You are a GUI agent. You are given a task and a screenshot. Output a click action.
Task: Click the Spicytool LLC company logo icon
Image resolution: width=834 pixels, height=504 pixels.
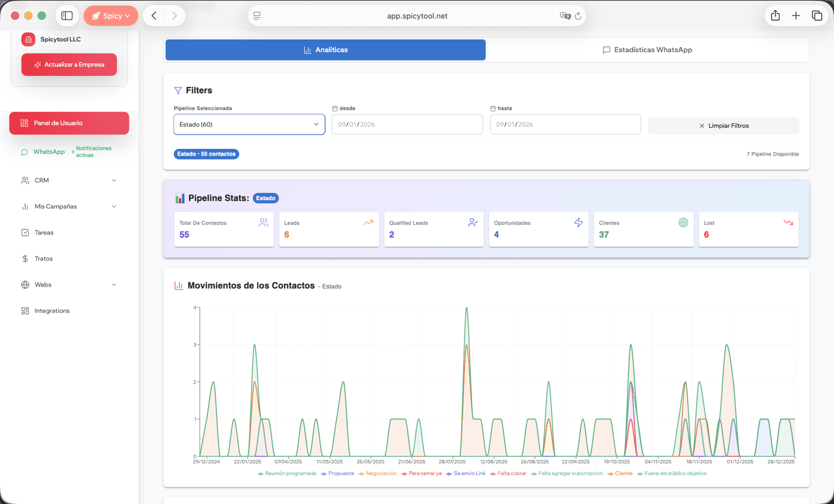(x=29, y=39)
